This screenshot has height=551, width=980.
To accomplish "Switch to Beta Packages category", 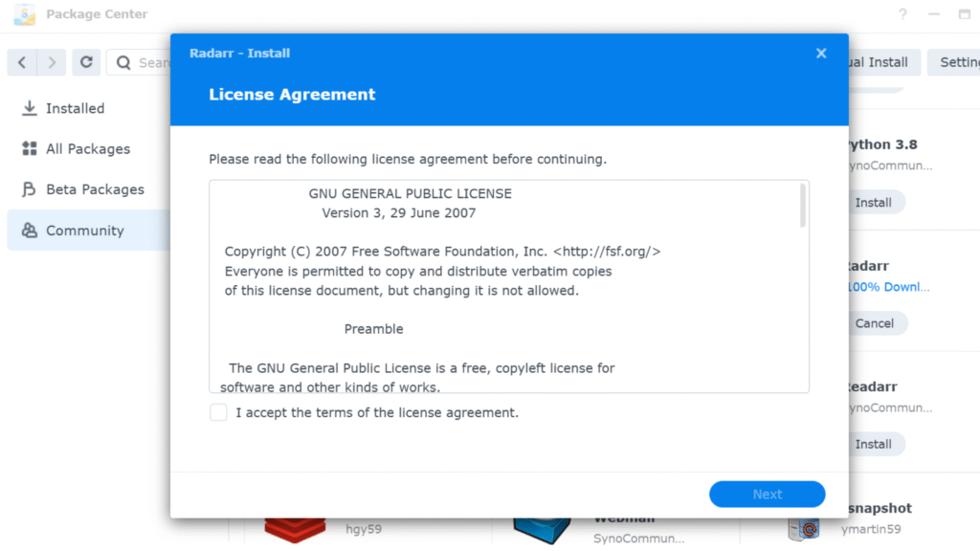I will point(95,189).
